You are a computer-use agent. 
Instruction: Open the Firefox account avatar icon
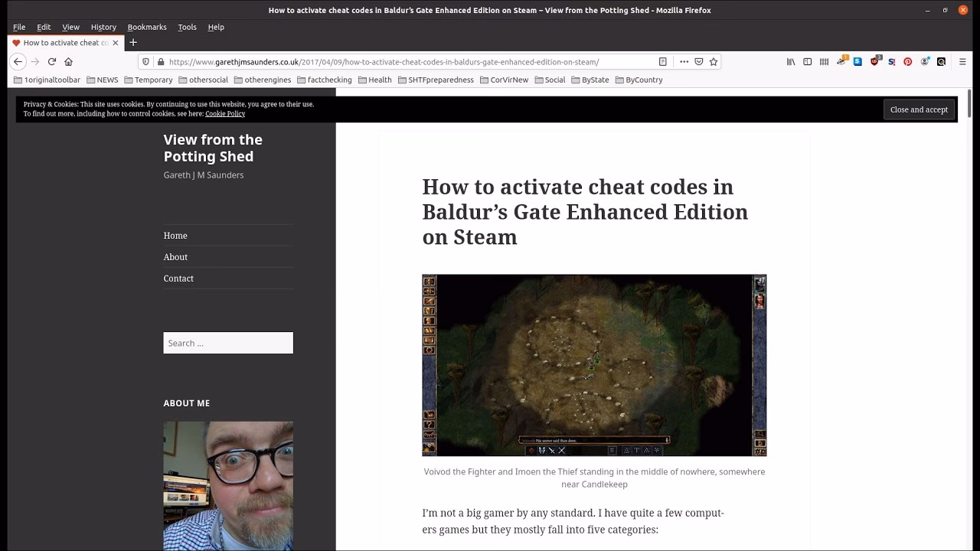point(925,61)
